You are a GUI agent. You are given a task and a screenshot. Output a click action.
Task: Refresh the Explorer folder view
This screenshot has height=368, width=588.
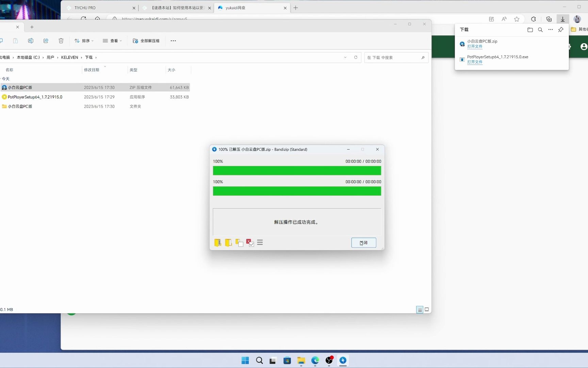click(356, 57)
